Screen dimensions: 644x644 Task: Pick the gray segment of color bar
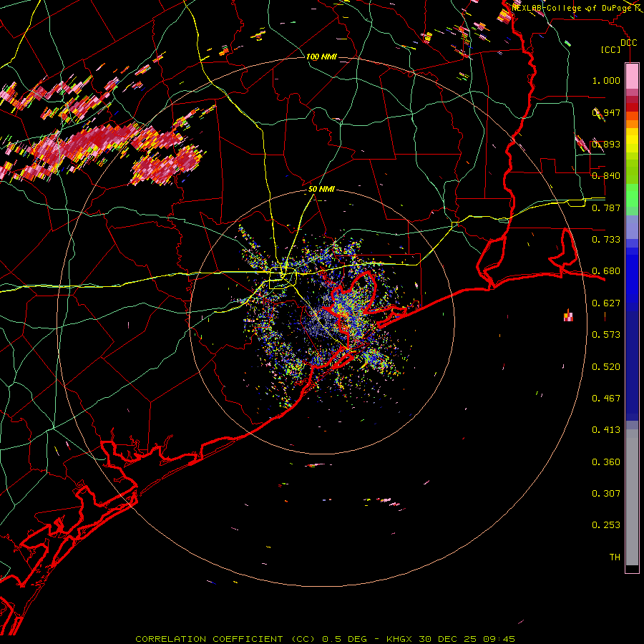632,497
